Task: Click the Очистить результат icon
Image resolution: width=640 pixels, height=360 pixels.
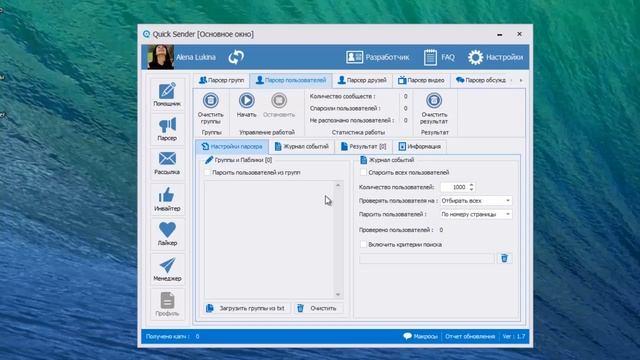Action: click(x=434, y=100)
